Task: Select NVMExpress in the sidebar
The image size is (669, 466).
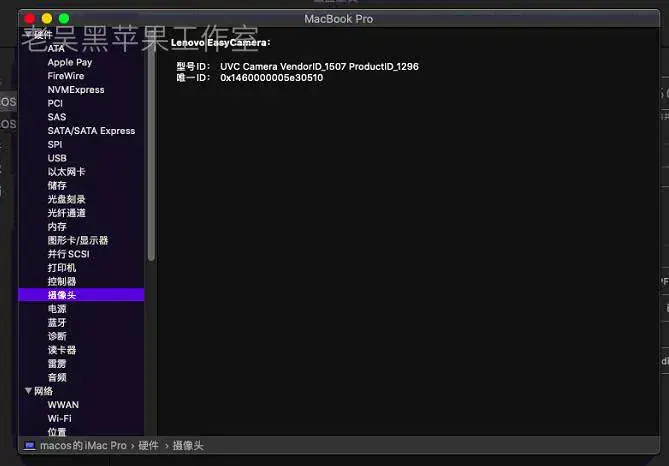Action: [76, 90]
